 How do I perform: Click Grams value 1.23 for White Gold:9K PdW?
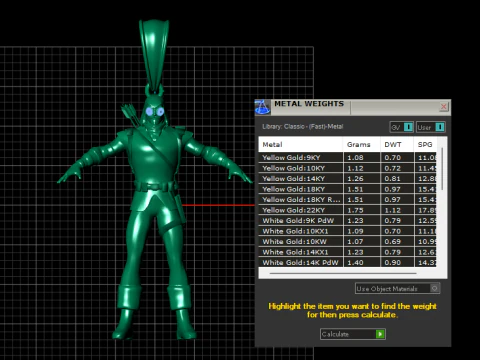(355, 221)
